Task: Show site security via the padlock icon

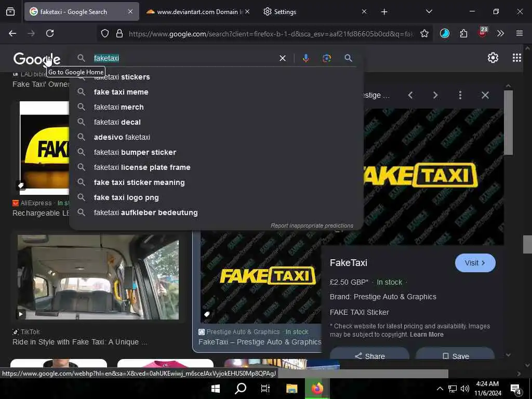Action: click(x=119, y=33)
